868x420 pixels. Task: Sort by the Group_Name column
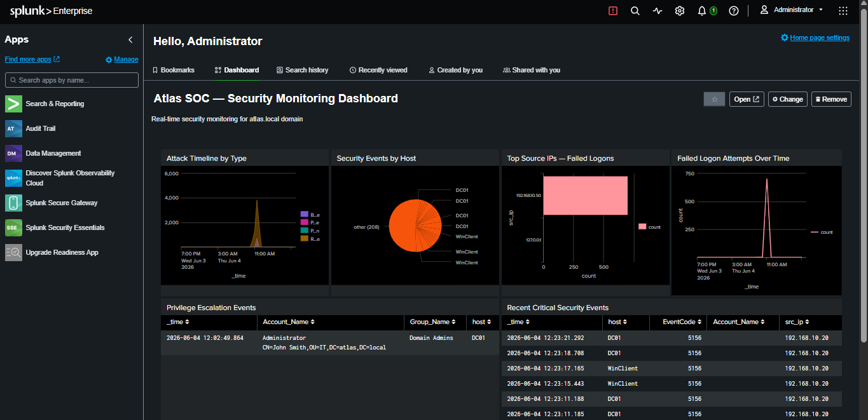pos(433,322)
